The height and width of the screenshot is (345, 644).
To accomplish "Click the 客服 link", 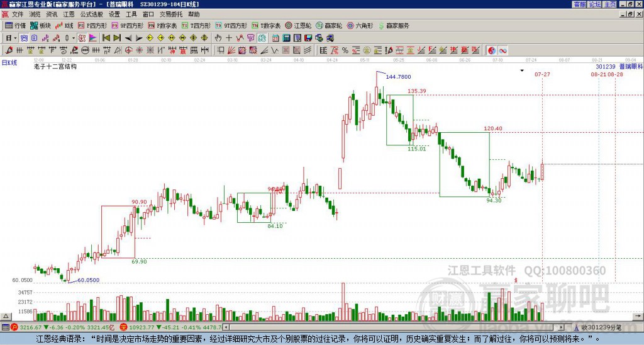I will point(579,4).
